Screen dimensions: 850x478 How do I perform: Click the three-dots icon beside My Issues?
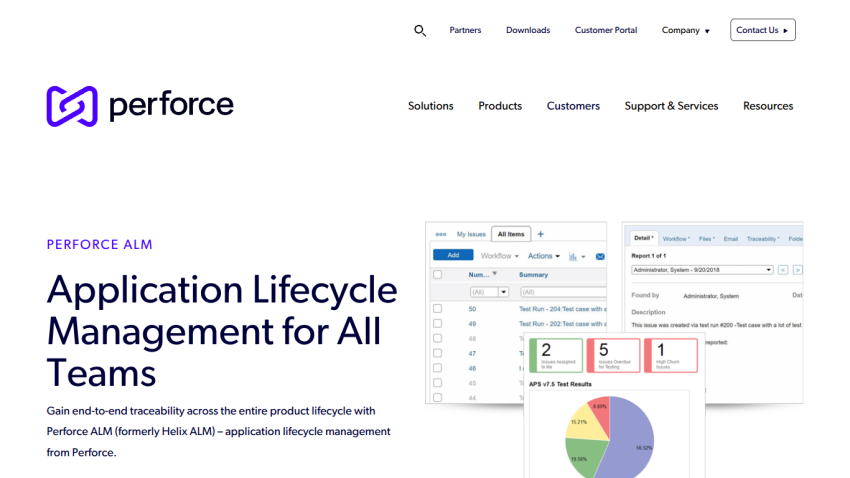point(441,235)
